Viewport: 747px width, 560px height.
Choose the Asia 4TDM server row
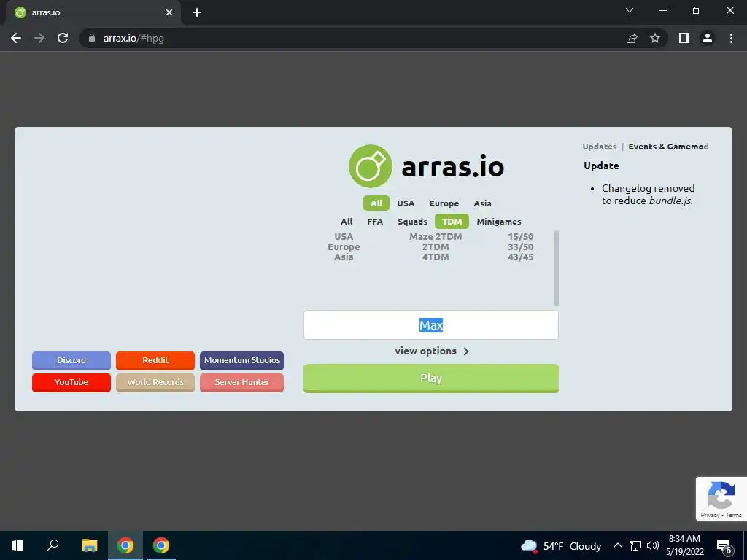point(430,257)
